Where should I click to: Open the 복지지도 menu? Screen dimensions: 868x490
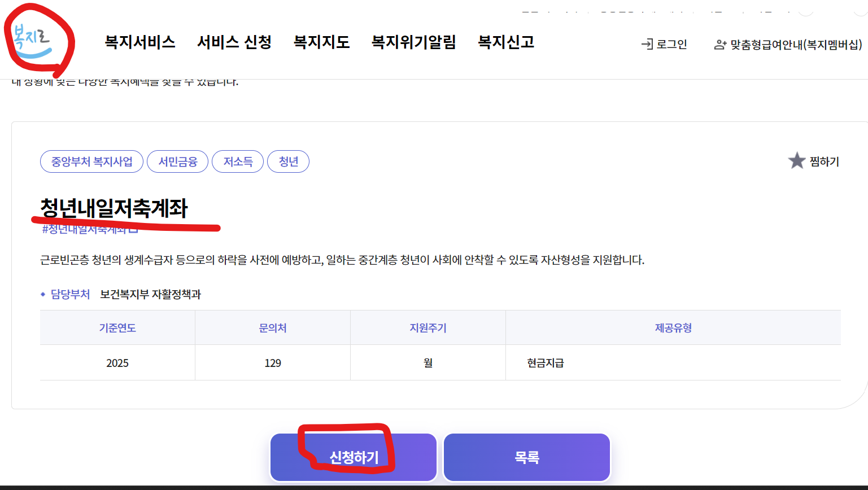(x=321, y=42)
